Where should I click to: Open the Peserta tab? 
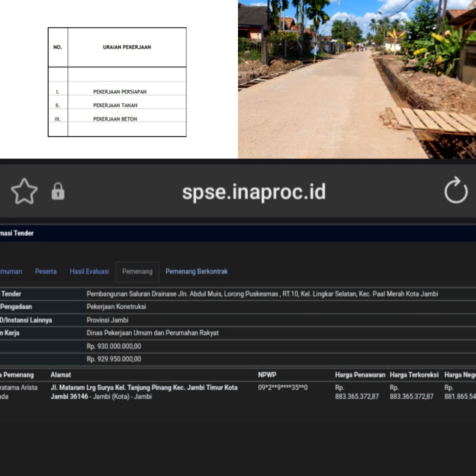46,271
